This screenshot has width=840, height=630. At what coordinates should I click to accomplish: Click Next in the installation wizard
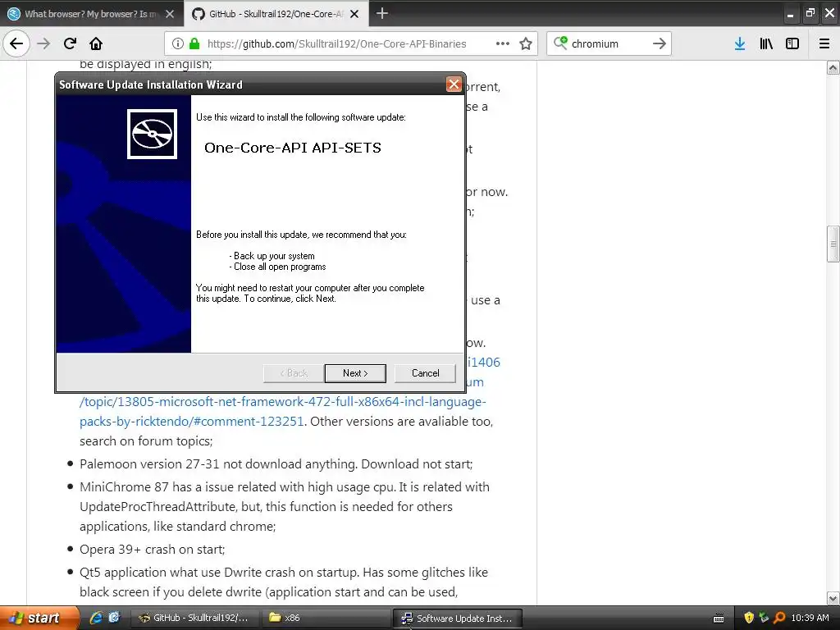[x=355, y=373]
